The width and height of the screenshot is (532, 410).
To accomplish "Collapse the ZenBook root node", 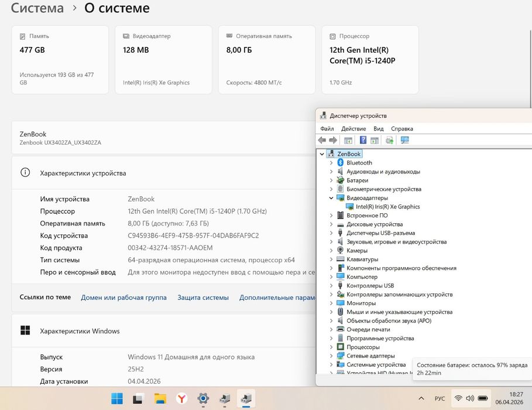I will coord(322,154).
